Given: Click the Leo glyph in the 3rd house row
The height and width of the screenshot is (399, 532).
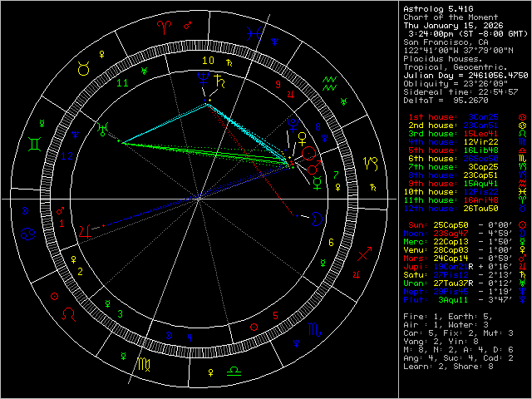Looking at the screenshot, I should tap(522, 134).
